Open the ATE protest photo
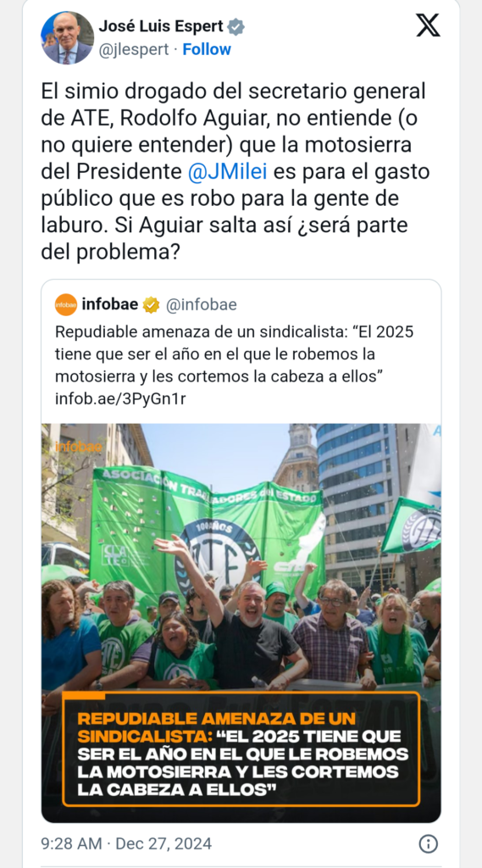Screen dimensions: 482x868 point(241,623)
